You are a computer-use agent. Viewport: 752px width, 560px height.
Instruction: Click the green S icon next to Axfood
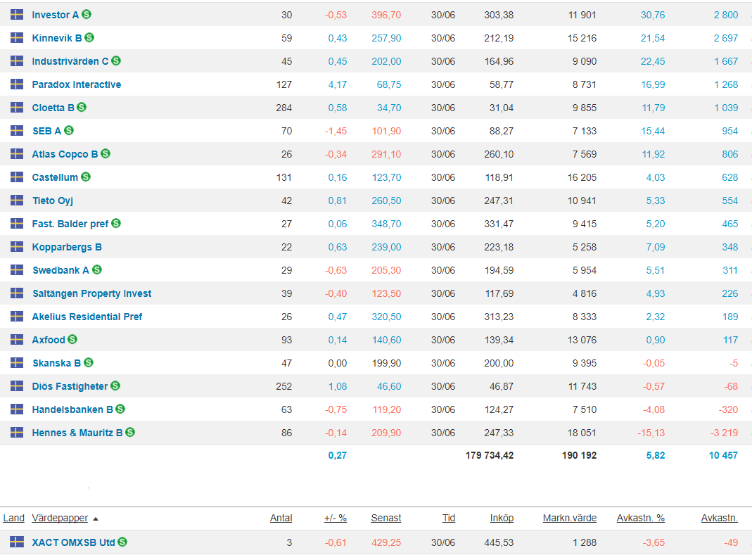(72, 340)
